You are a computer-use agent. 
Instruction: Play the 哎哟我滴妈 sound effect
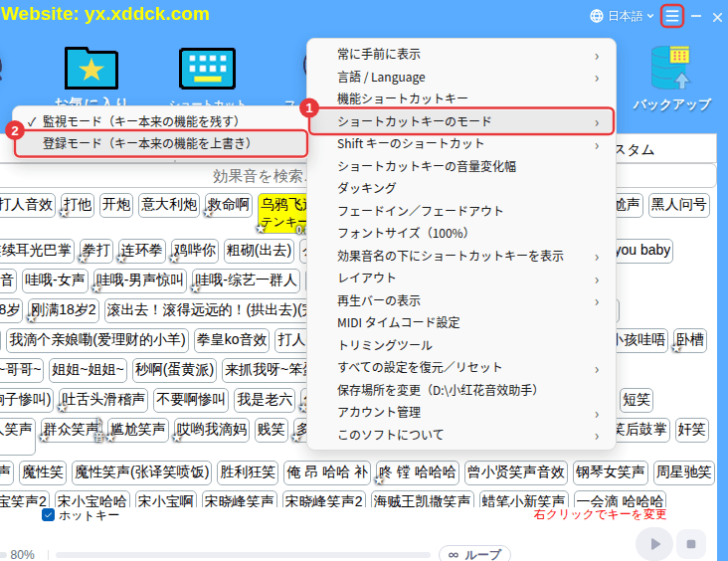point(211,430)
